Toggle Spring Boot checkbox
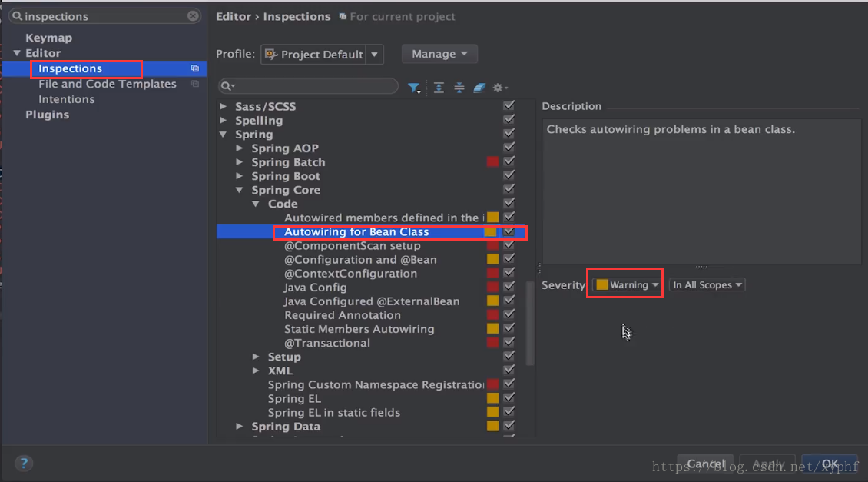868x482 pixels. point(509,175)
